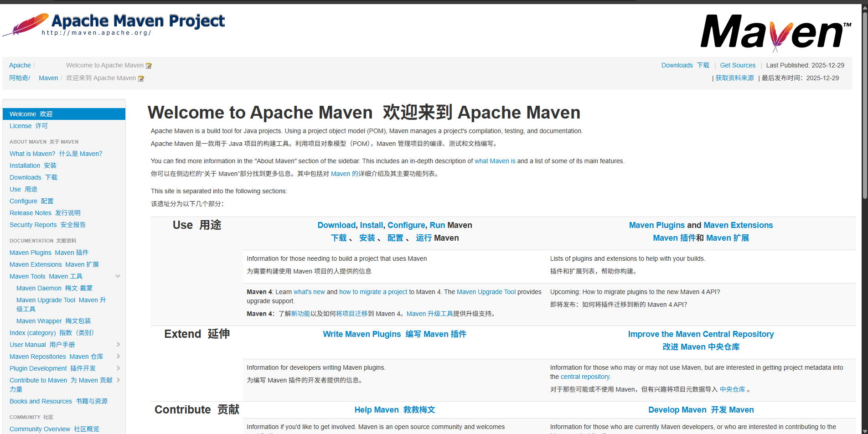Viewport: 868px width, 434px height.
Task: Click the 运行 heading link
Action: point(424,238)
